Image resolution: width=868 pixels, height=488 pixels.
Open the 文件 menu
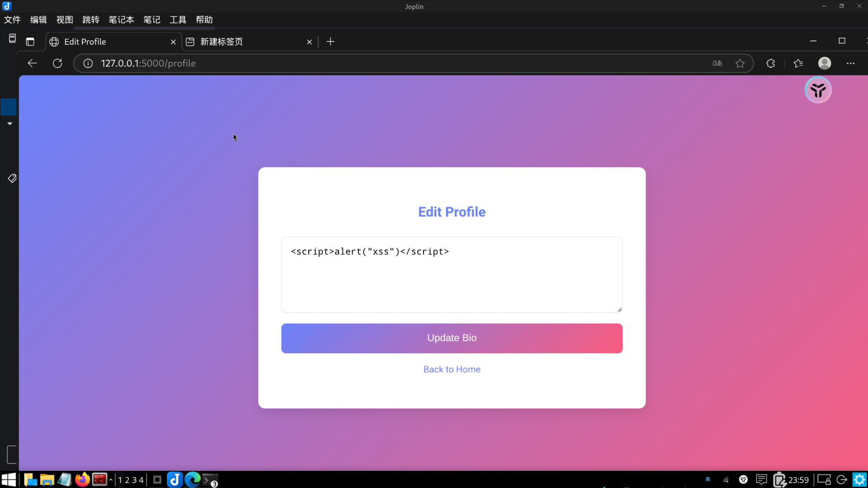tap(12, 19)
